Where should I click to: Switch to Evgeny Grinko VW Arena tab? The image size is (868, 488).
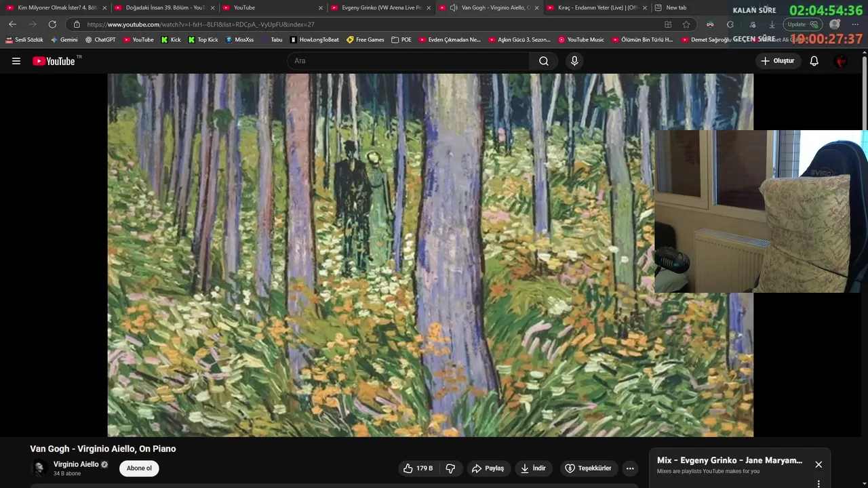coord(380,7)
